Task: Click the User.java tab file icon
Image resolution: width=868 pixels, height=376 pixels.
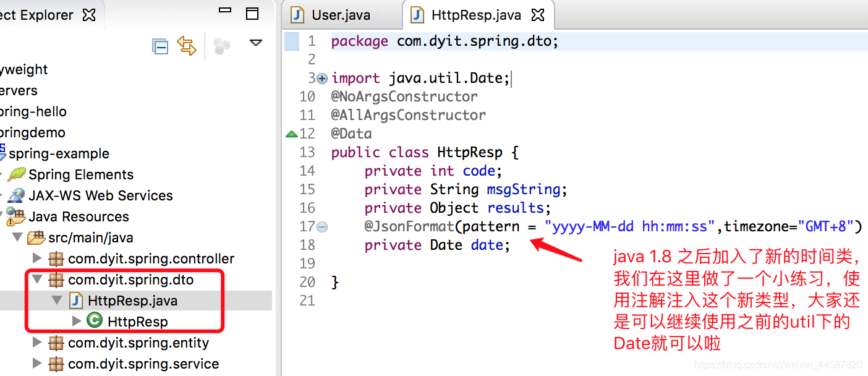Action: [299, 15]
